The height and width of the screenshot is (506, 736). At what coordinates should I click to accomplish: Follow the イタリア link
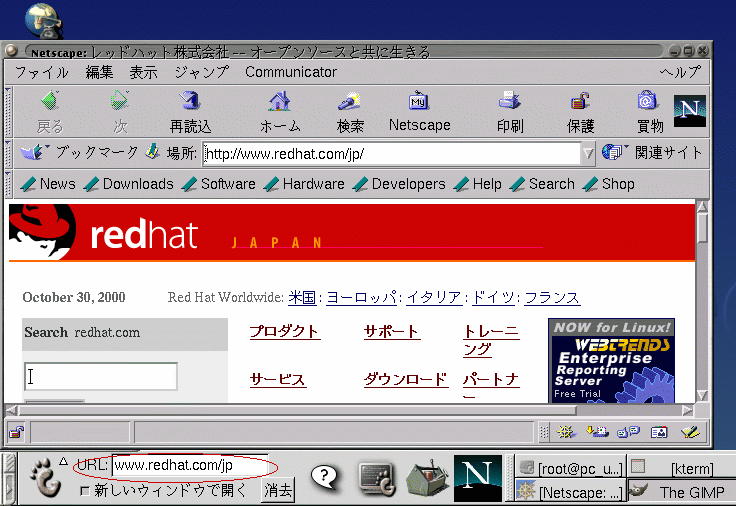434,297
